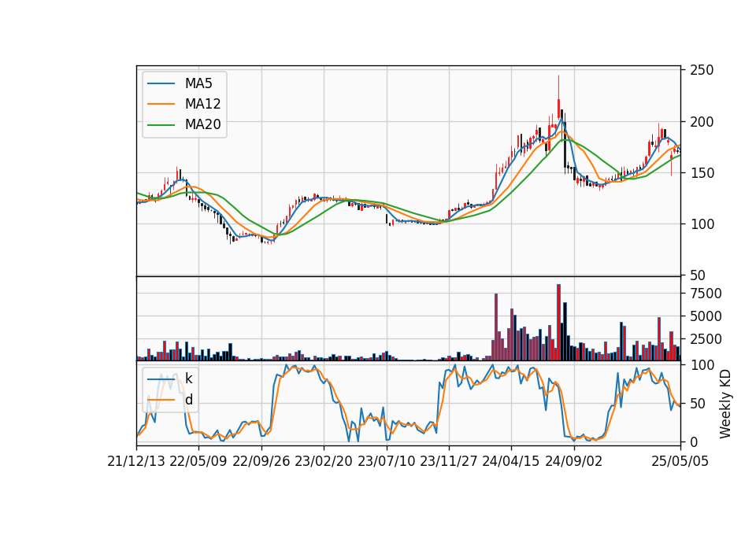Select the d legend label

tap(188, 400)
